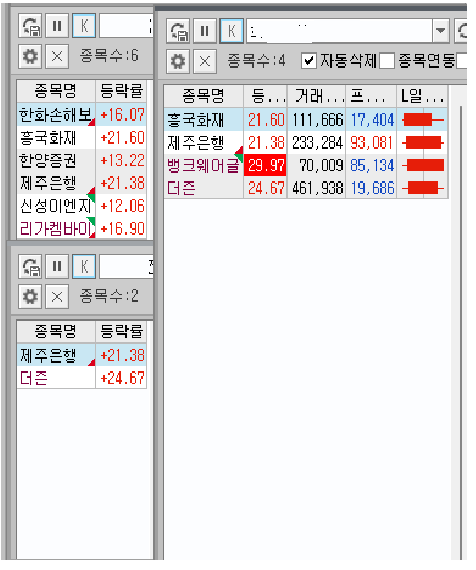Click volume cell 233,284
Viewport: 476px width, 570px height.
316,142
